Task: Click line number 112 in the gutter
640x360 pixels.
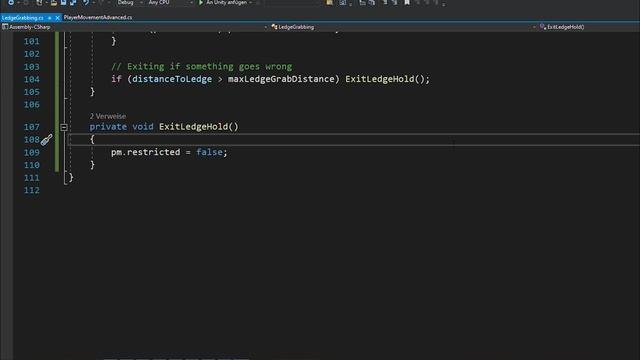Action: (31, 190)
